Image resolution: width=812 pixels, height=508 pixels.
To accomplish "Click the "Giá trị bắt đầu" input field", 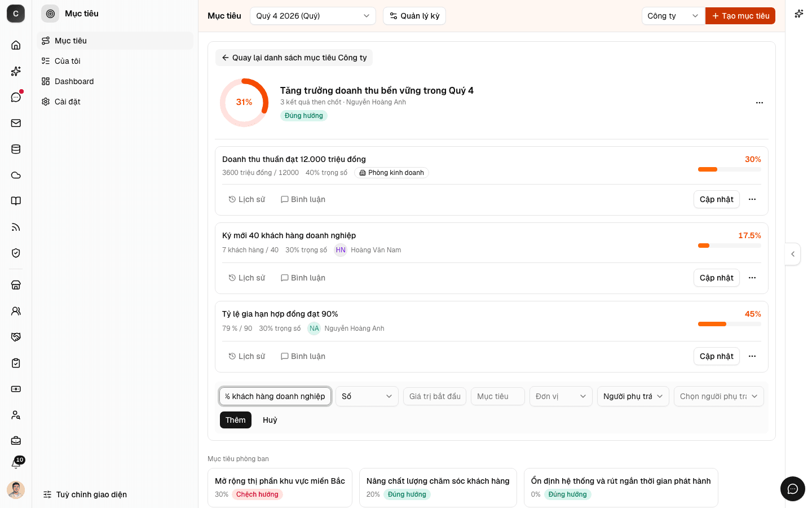I will (x=435, y=396).
